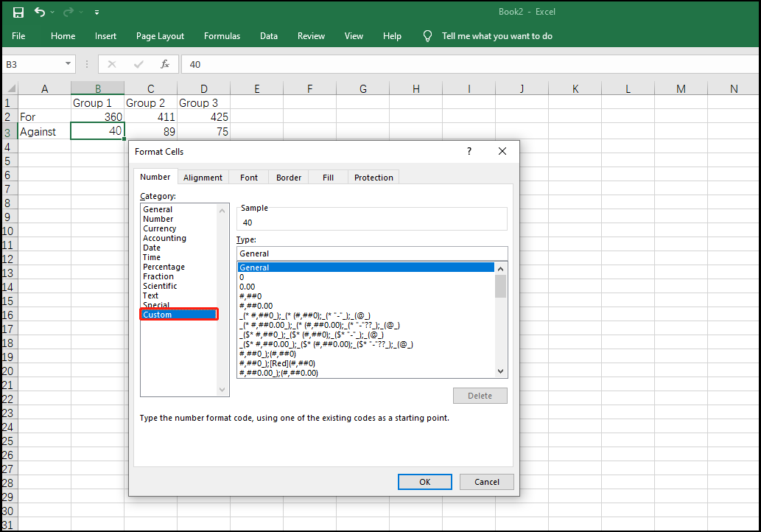Click Cancel in Format Cells dialog

click(487, 481)
